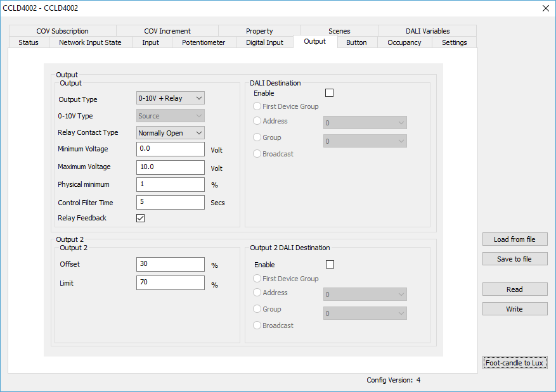The image size is (556, 392).
Task: Open the Relay Contact Type dropdown
Action: pos(170,133)
